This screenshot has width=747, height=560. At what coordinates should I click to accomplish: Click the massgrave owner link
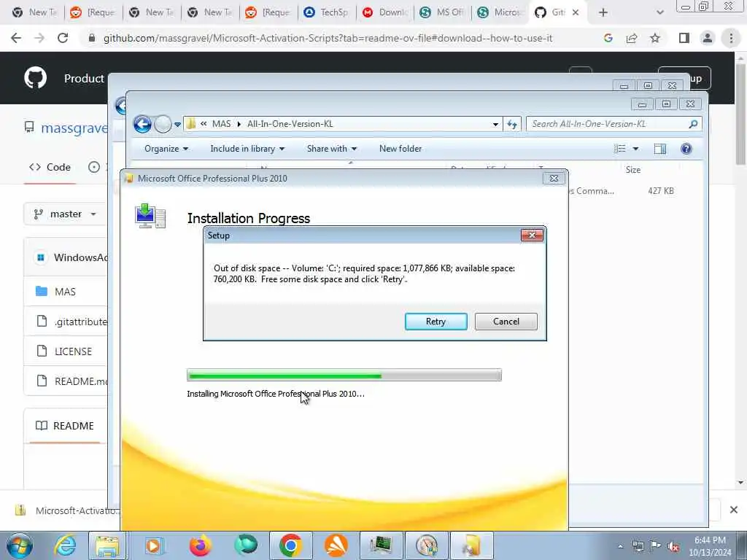pos(74,128)
